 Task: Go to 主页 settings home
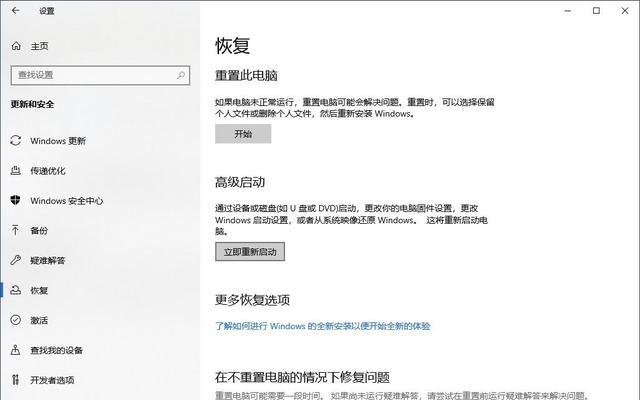click(40, 46)
